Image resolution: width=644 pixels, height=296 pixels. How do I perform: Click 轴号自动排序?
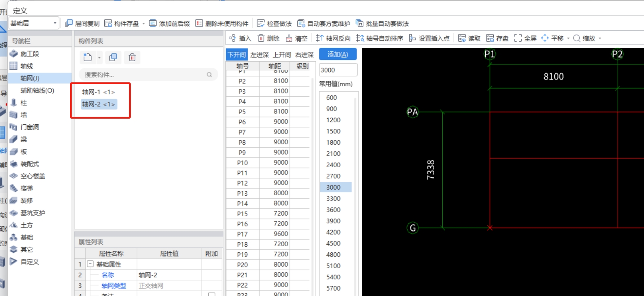[380, 38]
